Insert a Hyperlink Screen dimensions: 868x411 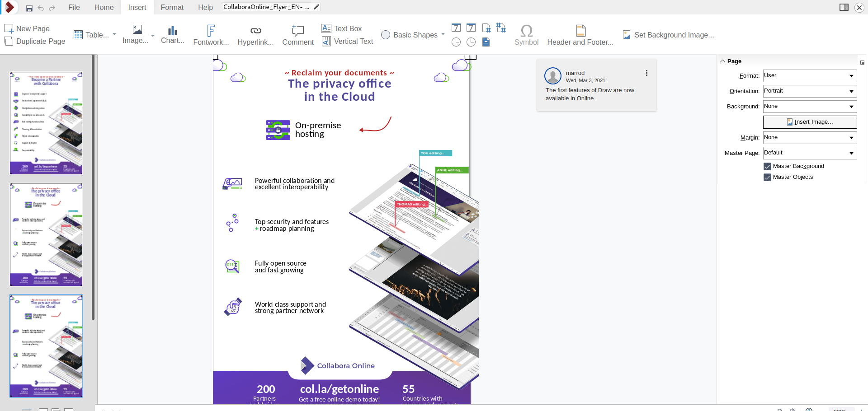click(x=255, y=35)
